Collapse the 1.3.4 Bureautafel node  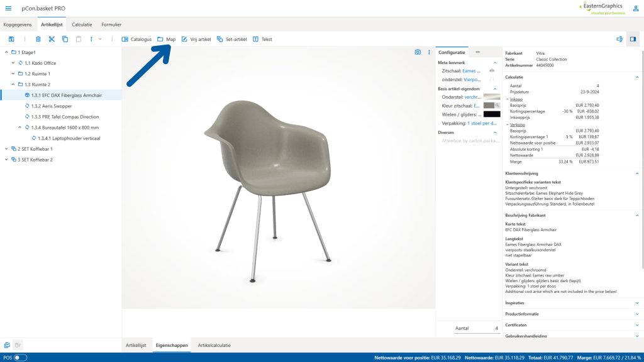click(x=19, y=127)
